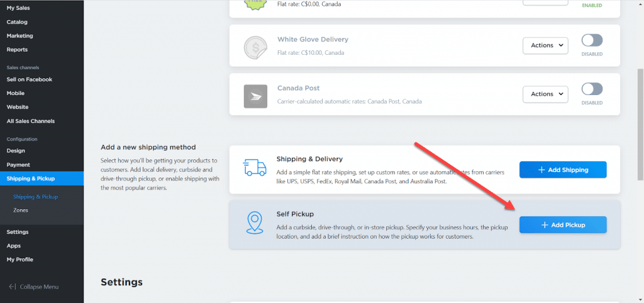Go to Marketing in the sidebar
Screen dimensions: 644x303
coord(19,36)
